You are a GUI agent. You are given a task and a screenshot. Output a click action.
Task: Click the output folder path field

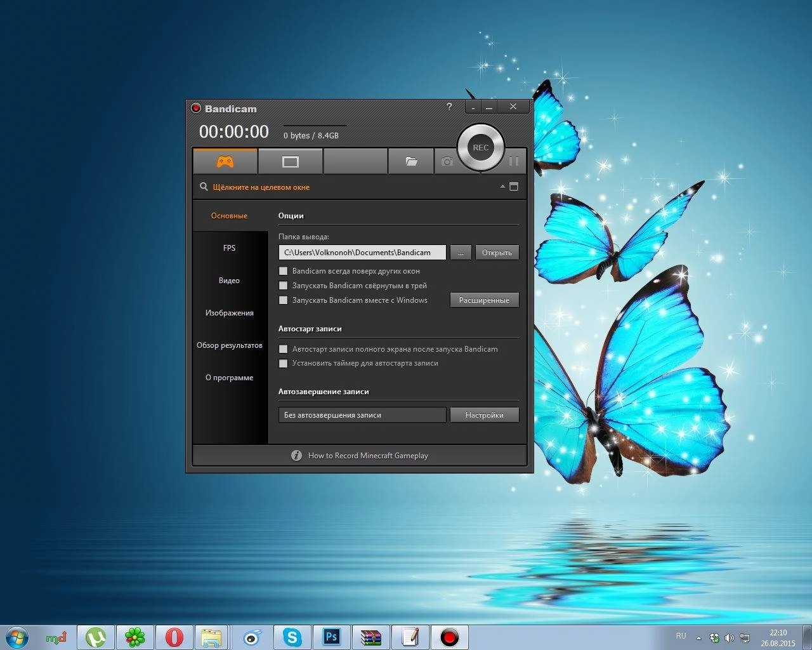pyautogui.click(x=362, y=253)
